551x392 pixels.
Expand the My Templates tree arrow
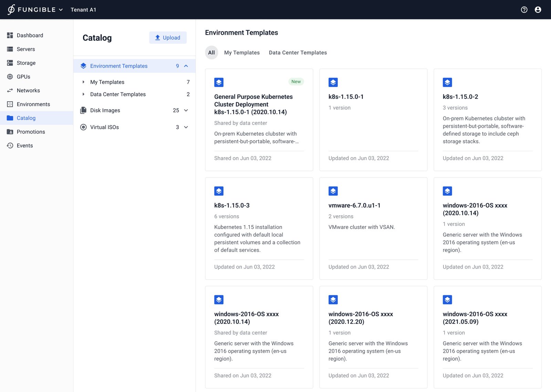83,82
